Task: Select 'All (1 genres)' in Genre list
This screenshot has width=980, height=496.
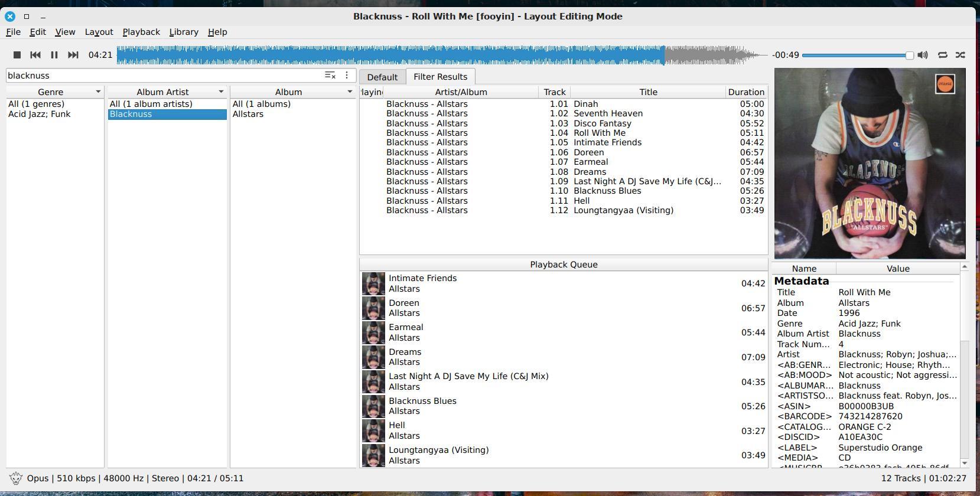Action: 55,104
